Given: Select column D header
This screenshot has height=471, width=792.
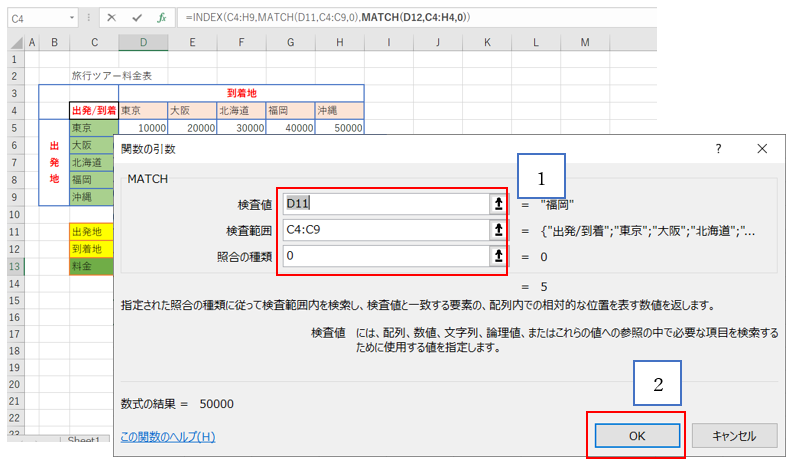Looking at the screenshot, I should point(142,41).
